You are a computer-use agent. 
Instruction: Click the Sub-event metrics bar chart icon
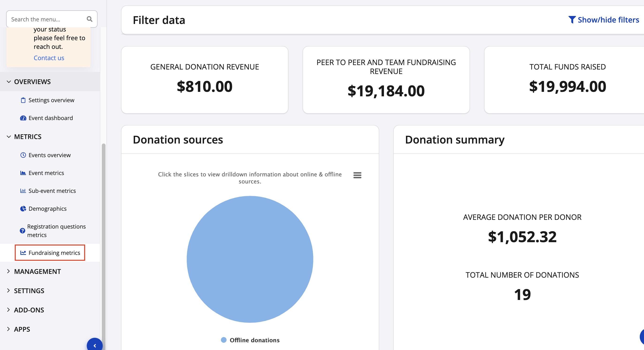click(23, 191)
